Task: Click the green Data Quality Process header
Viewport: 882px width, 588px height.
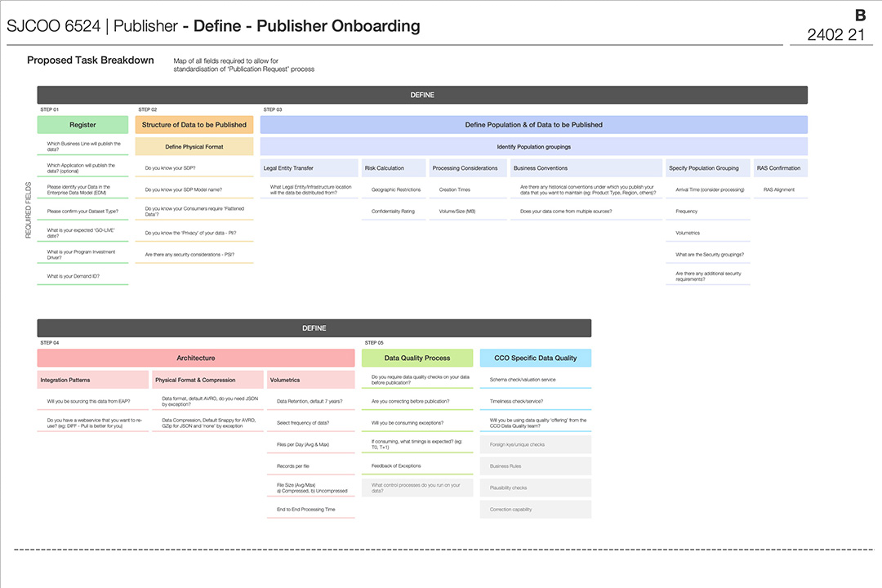Action: click(x=417, y=358)
